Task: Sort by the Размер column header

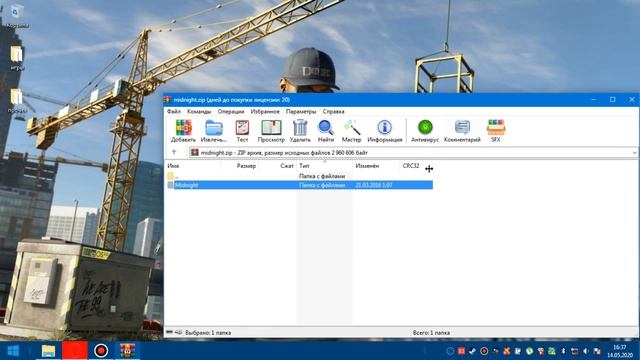Action: tap(246, 166)
